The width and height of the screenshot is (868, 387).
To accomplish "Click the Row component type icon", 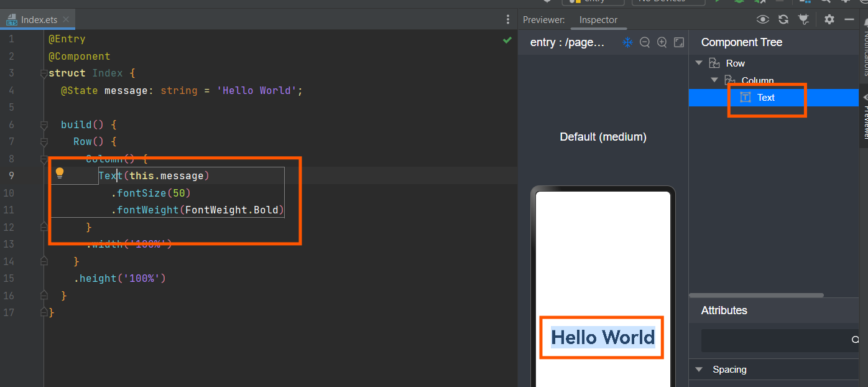I will click(x=714, y=63).
